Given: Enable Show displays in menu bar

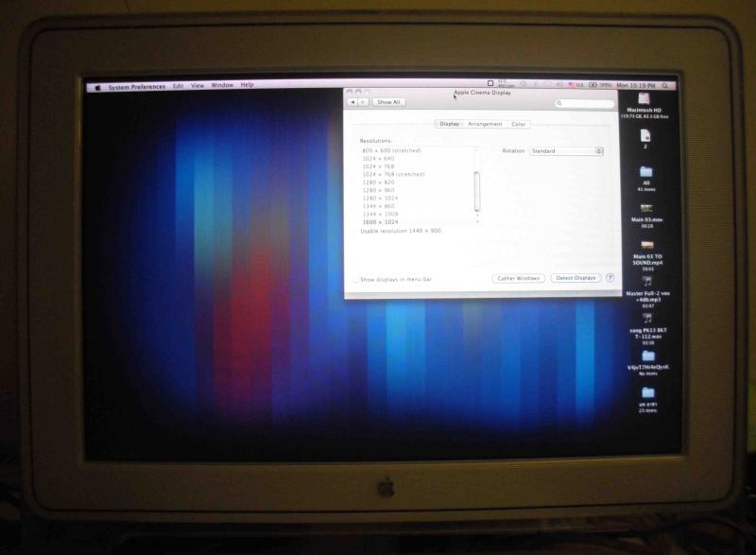Looking at the screenshot, I should point(356,280).
